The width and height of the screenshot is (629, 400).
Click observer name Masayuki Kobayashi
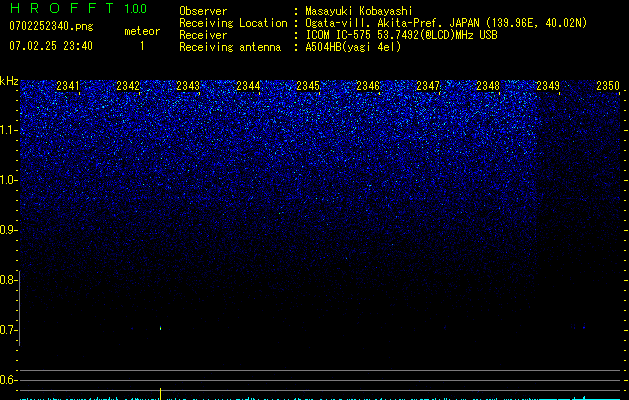(x=359, y=11)
